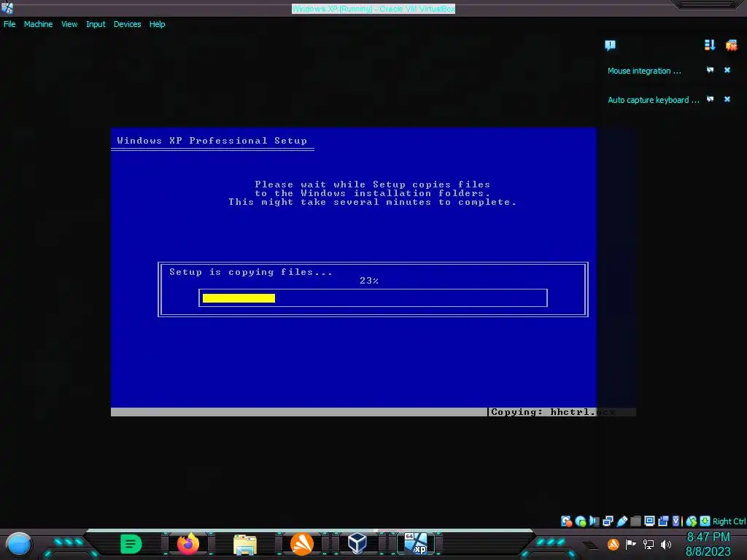Click the sort notifications arrow icon
Viewport: 747px width, 560px height.
point(709,44)
